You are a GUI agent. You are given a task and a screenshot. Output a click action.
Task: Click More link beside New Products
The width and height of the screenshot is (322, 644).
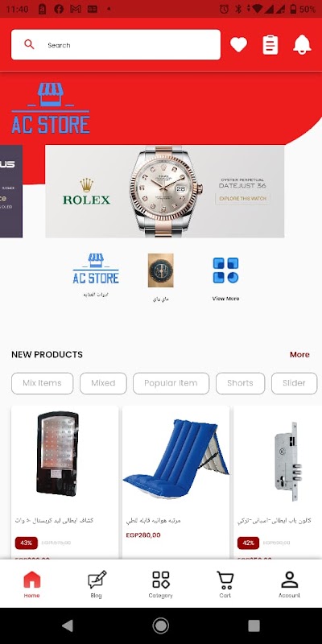click(x=299, y=354)
